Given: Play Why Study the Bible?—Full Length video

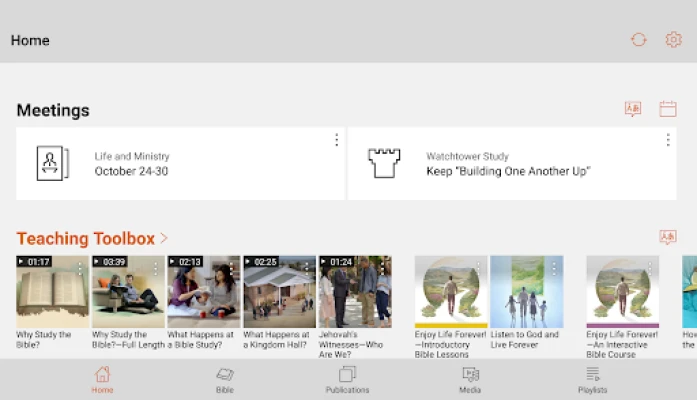Looking at the screenshot, I should click(128, 292).
